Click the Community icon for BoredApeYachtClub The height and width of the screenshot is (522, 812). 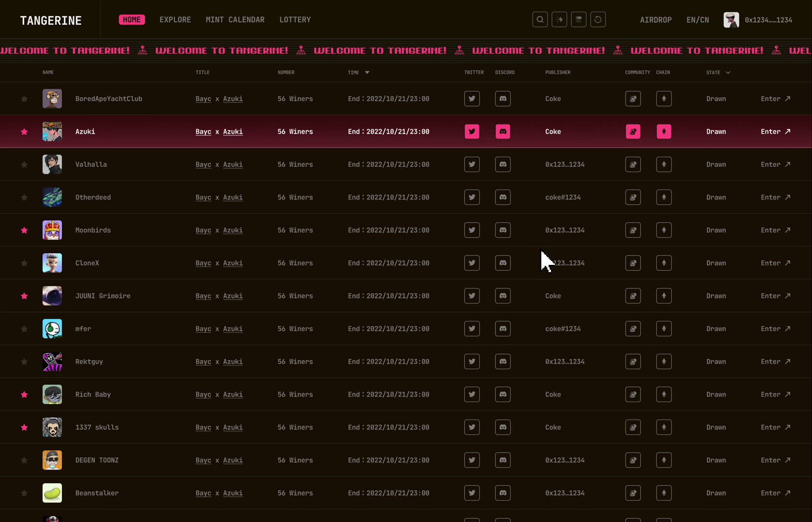(633, 99)
